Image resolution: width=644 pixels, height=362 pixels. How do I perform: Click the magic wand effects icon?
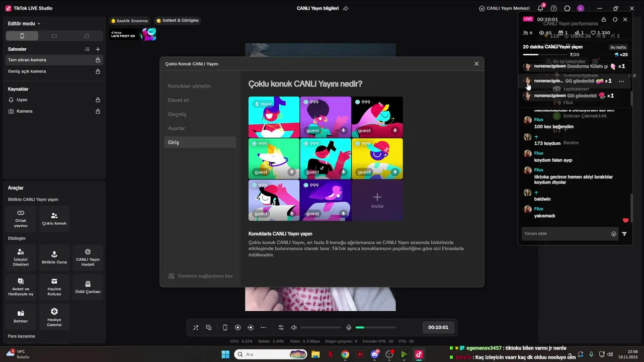[196, 327]
